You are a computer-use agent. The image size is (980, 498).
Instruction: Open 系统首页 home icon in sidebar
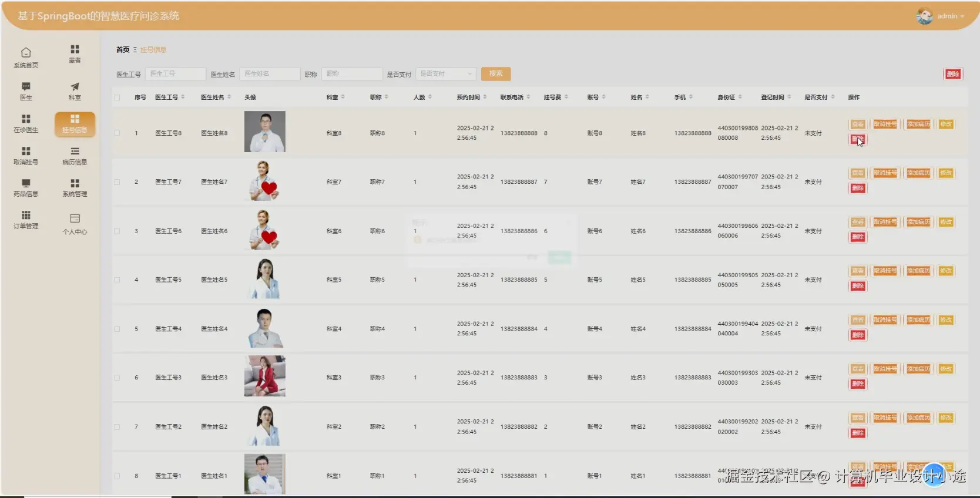[x=26, y=53]
